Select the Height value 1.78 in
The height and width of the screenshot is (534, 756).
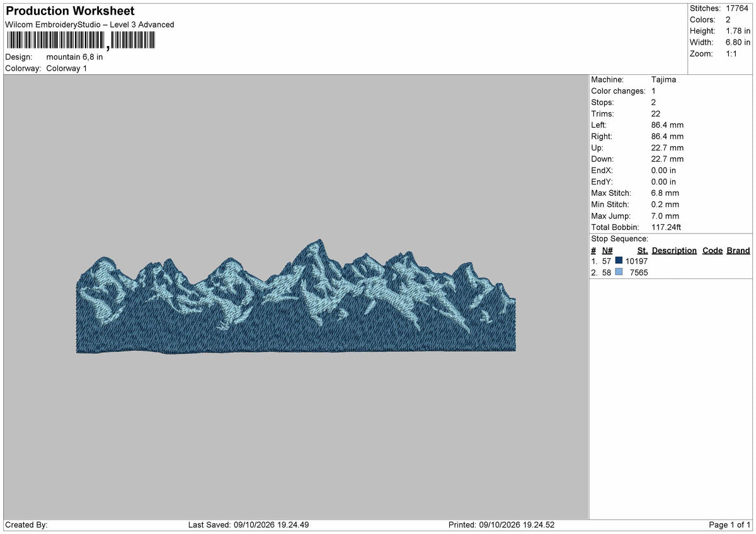(738, 31)
